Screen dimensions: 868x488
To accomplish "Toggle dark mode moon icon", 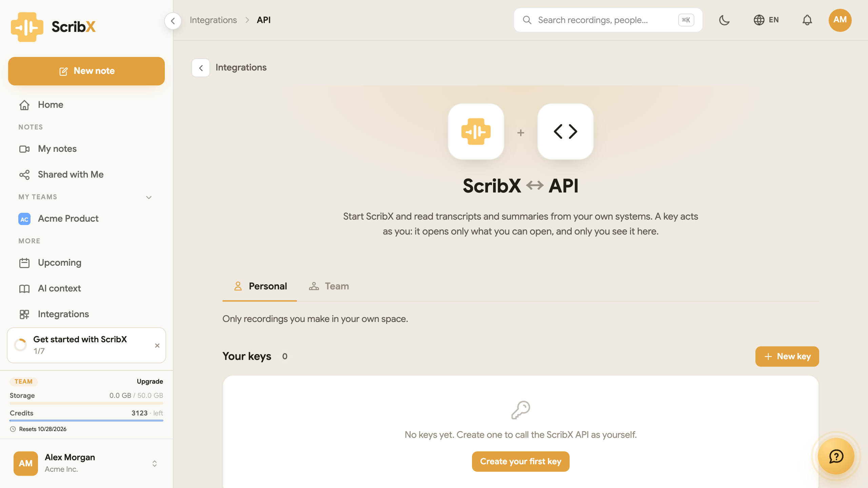I will click(x=724, y=20).
